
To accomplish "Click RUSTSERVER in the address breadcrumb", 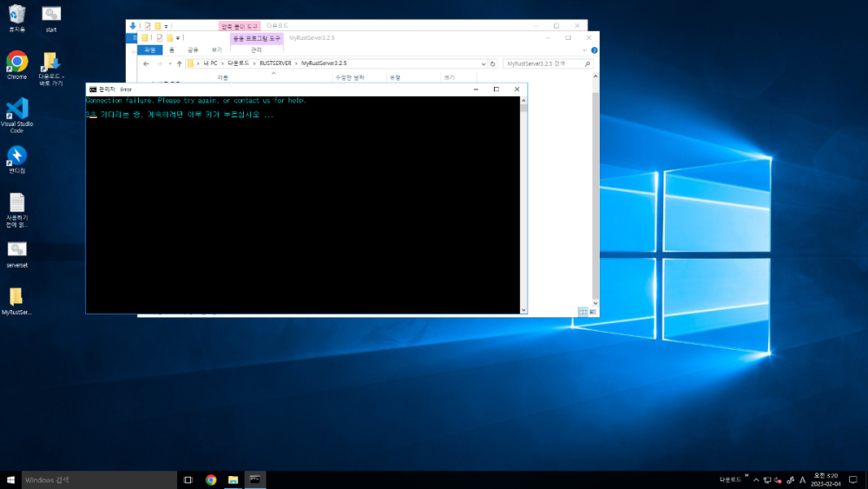I will [275, 63].
